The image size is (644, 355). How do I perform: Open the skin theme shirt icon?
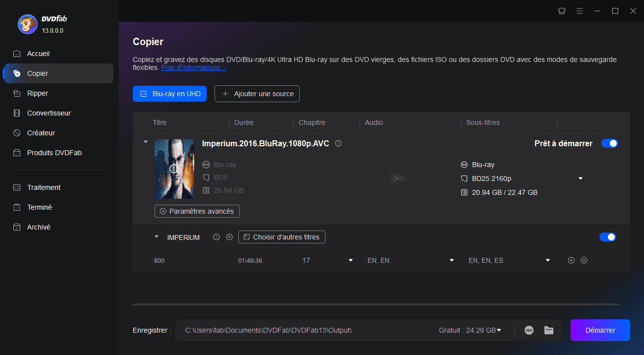[562, 11]
